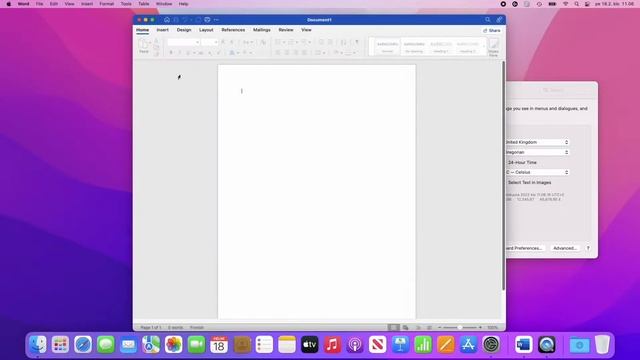Open News from the Dock
Viewport: 640px width, 360px height.
click(378, 344)
